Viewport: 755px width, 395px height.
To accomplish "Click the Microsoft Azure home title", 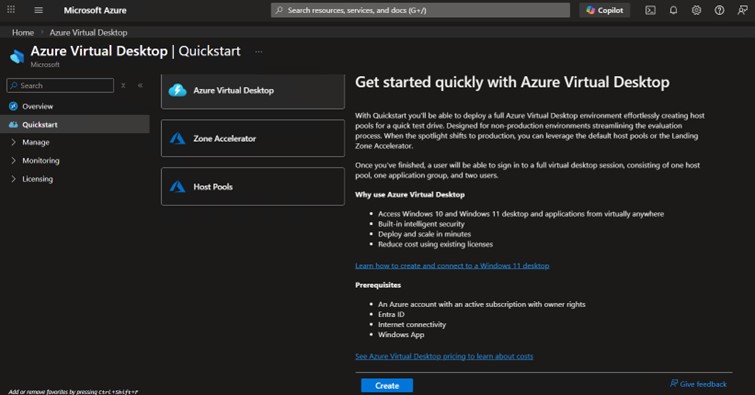I will coord(95,10).
